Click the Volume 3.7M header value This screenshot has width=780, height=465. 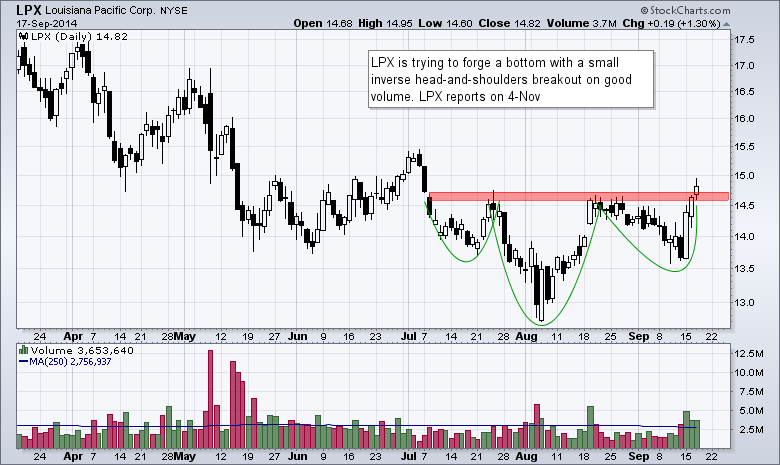tap(582, 23)
